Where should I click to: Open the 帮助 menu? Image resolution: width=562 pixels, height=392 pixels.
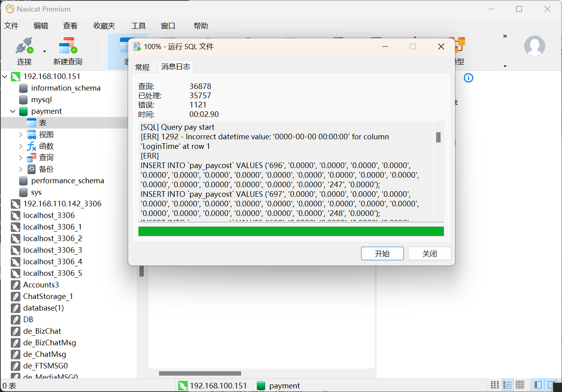[x=201, y=26]
